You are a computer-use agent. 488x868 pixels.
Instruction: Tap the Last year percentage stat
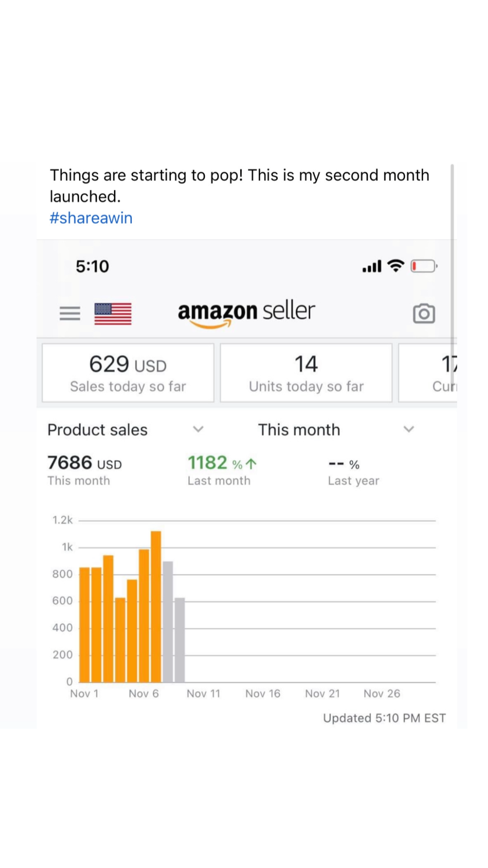353,471
